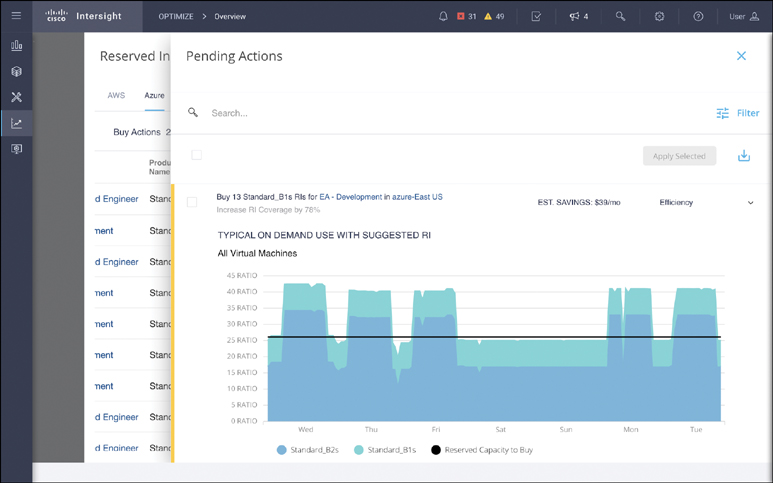
Task: Open the User account menu
Action: (x=741, y=16)
